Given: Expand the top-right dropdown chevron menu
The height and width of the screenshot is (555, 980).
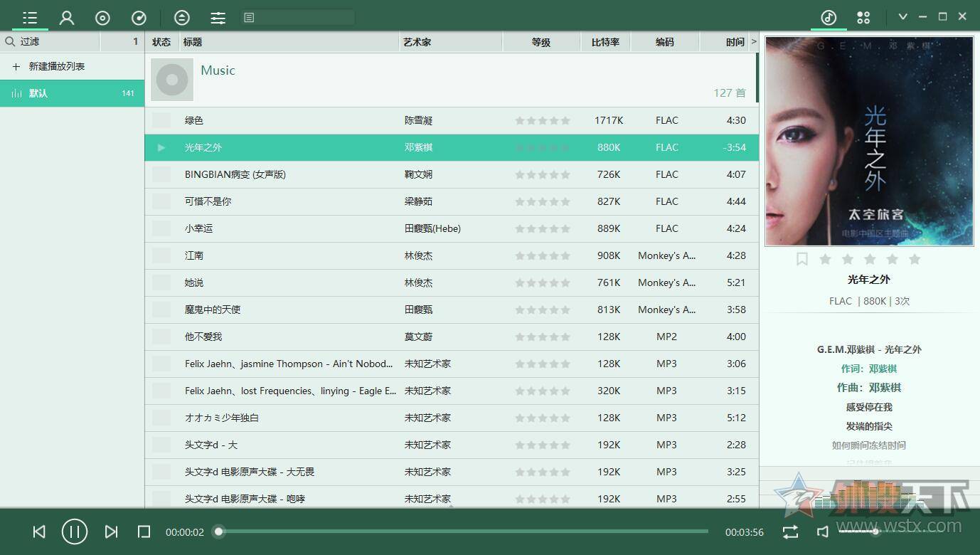Looking at the screenshot, I should point(902,16).
